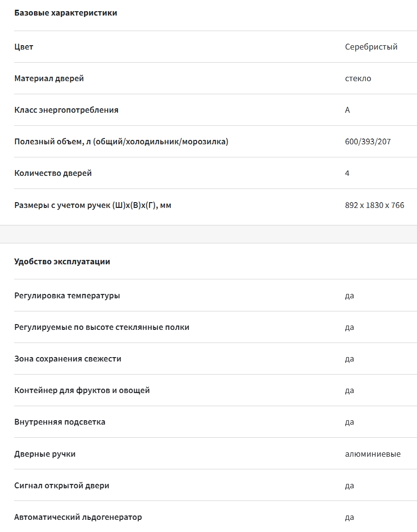Select the 'Класс энергопотребления' label
Screen dimensions: 417x532
[66, 110]
